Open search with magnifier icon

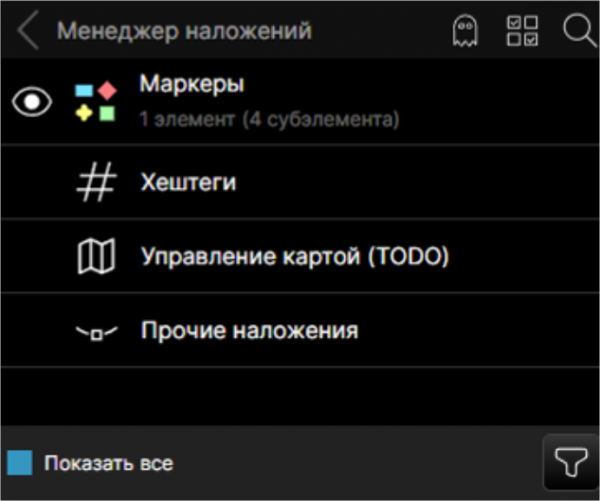(580, 31)
